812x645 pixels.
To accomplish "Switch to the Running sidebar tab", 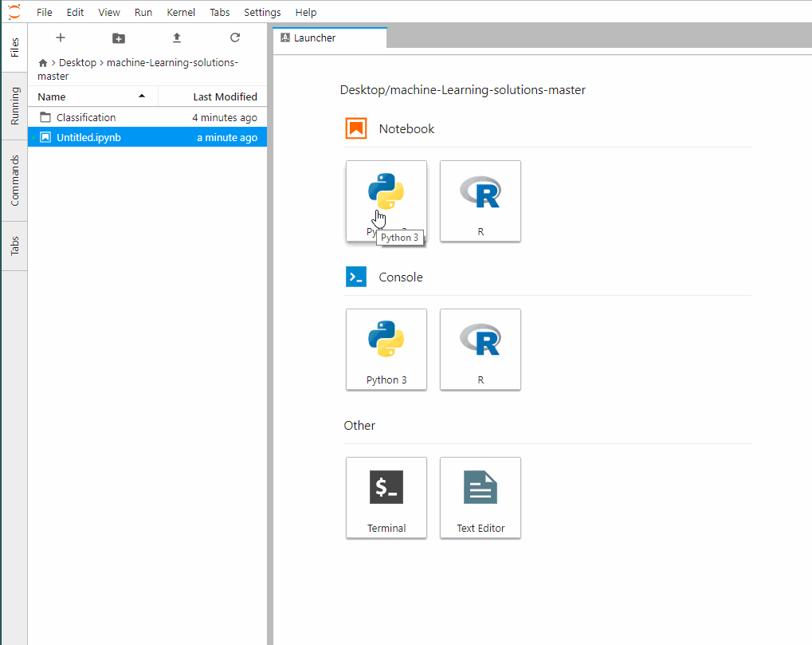I will click(x=14, y=106).
